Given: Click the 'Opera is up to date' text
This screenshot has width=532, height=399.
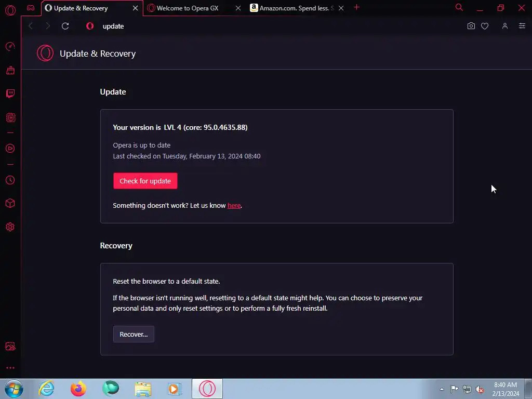Looking at the screenshot, I should [142, 145].
